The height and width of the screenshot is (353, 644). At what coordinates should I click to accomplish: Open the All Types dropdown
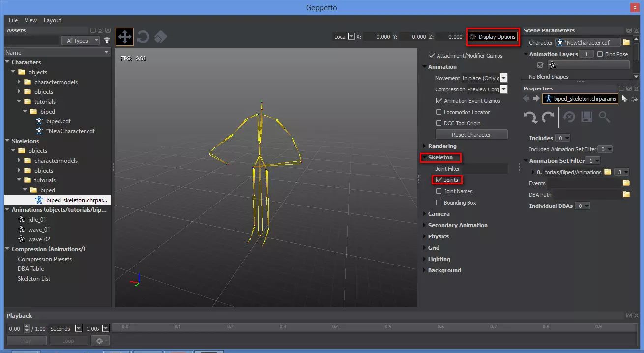pyautogui.click(x=81, y=41)
